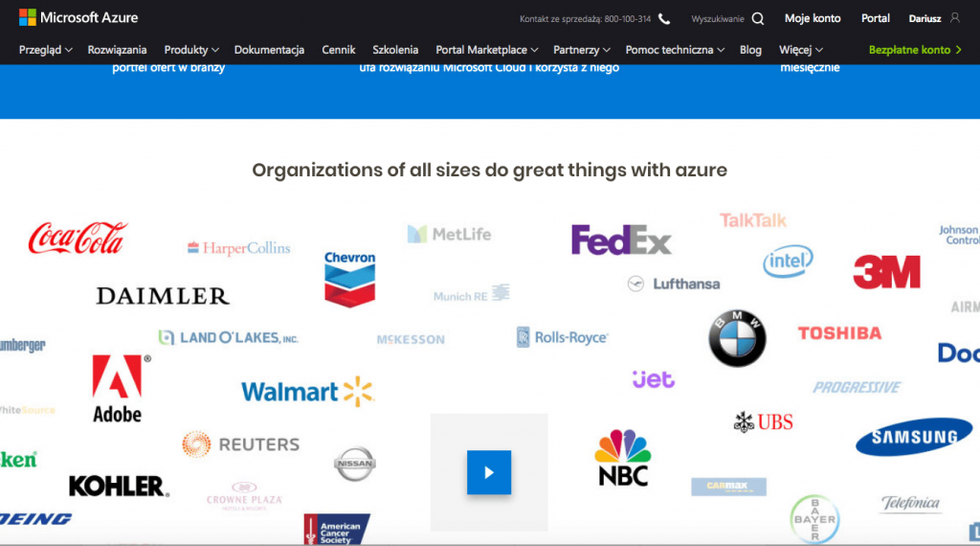980x546 pixels.
Task: Open the Blog menu item
Action: 750,50
